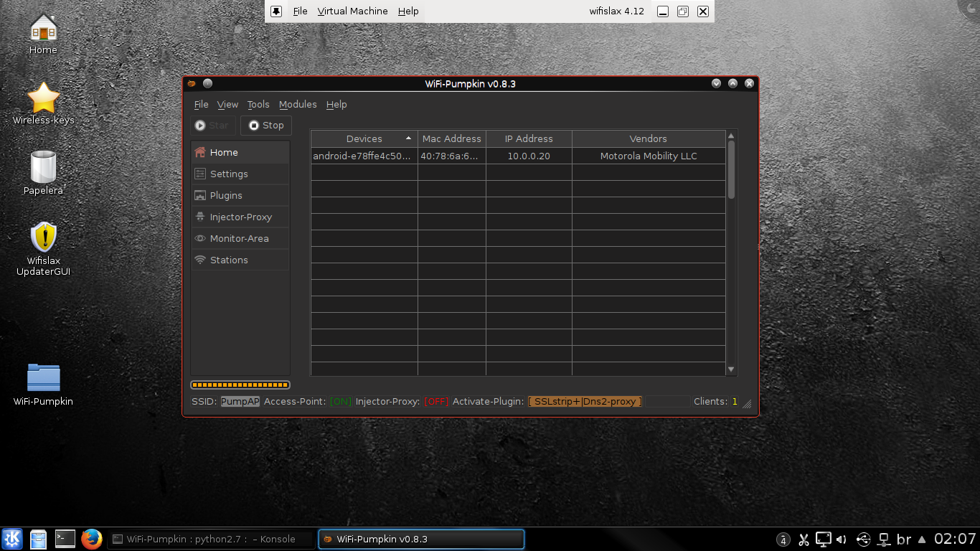Image resolution: width=980 pixels, height=551 pixels.
Task: Click notification count 4 tray icon
Action: [x=783, y=540]
